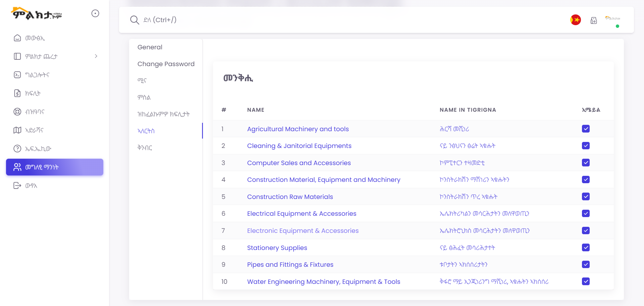Open the language flag selector
Image resolution: width=644 pixels, height=306 pixels.
[x=576, y=20]
